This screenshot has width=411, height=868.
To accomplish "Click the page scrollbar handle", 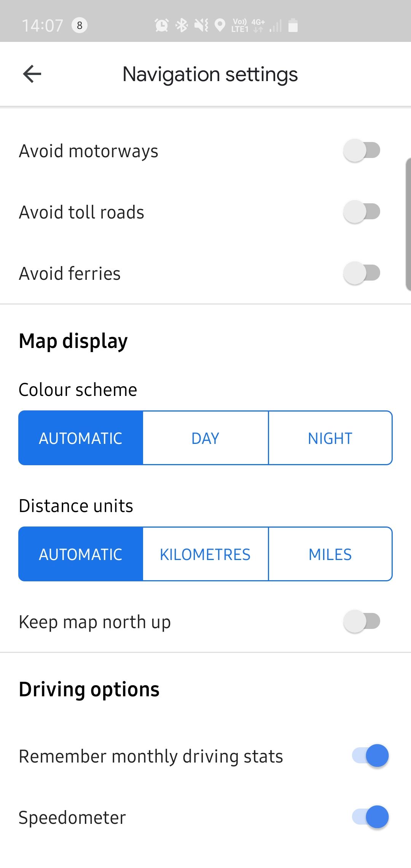I will [x=408, y=225].
